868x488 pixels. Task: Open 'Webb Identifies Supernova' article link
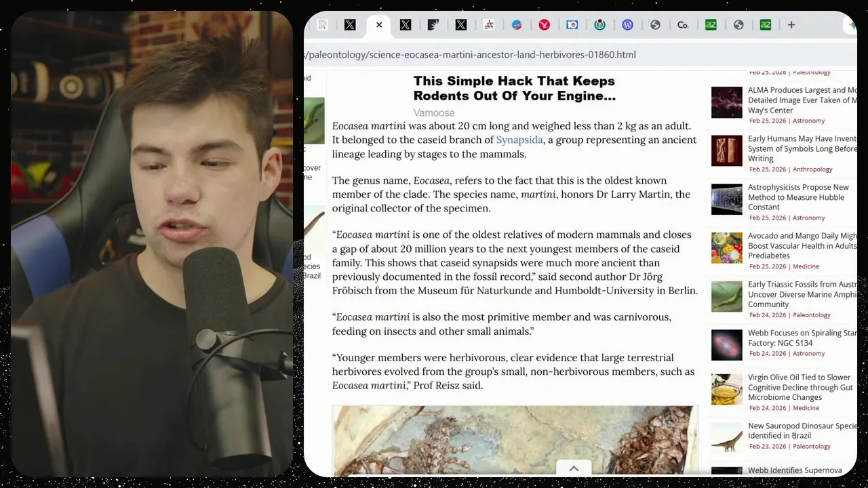point(795,470)
